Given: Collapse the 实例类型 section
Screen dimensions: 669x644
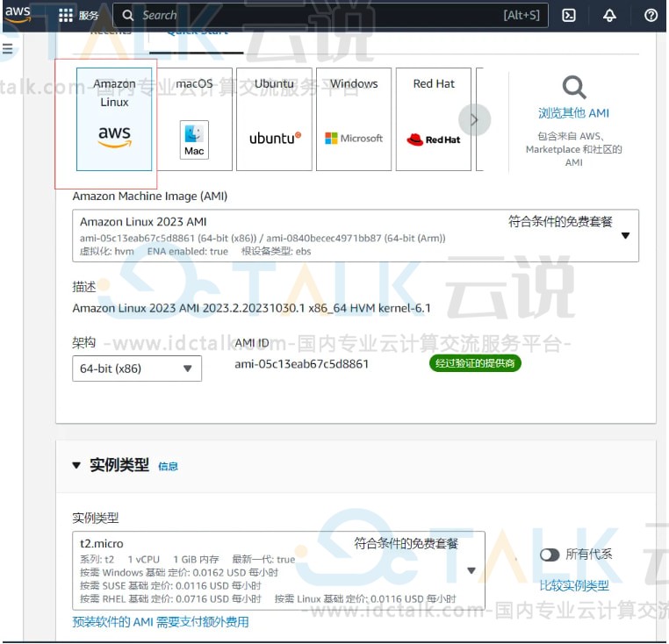Looking at the screenshot, I should [x=76, y=465].
